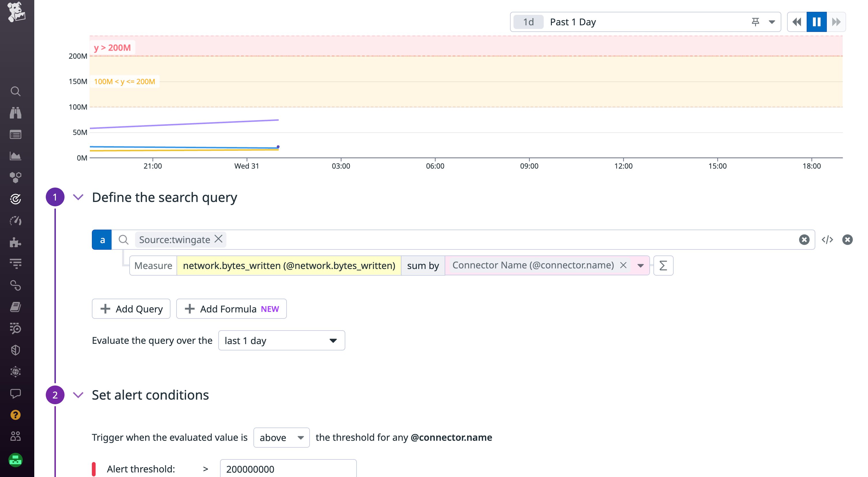The width and height of the screenshot is (868, 477).
Task: Click the Add Query button
Action: 131,309
